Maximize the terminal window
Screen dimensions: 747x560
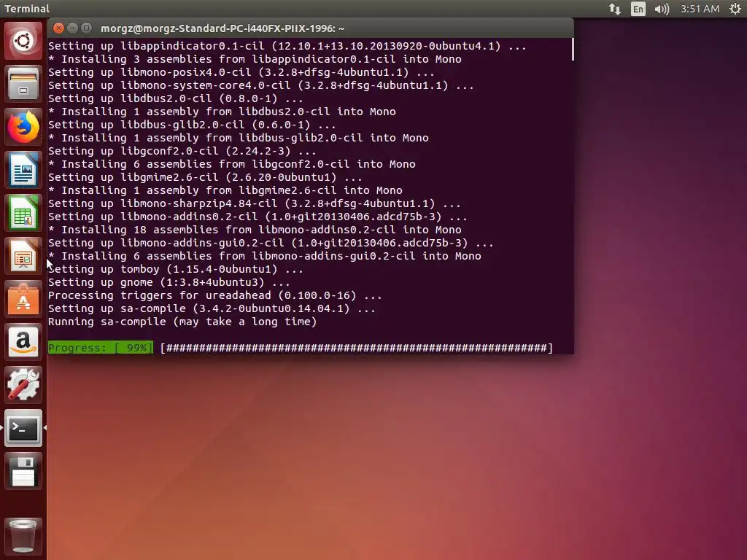(86, 28)
